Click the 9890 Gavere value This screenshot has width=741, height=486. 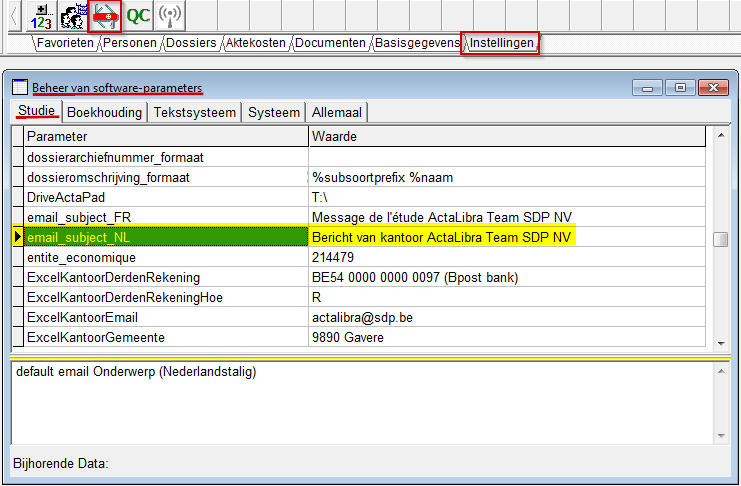507,337
